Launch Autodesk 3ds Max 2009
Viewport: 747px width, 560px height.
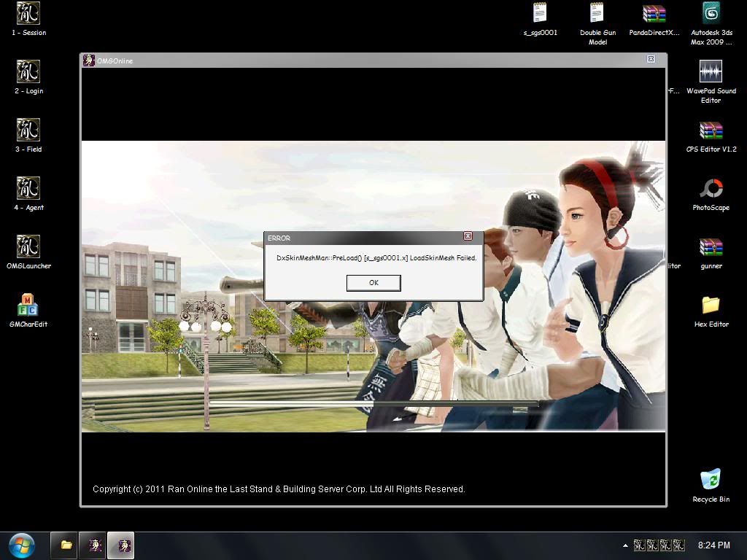tap(711, 14)
